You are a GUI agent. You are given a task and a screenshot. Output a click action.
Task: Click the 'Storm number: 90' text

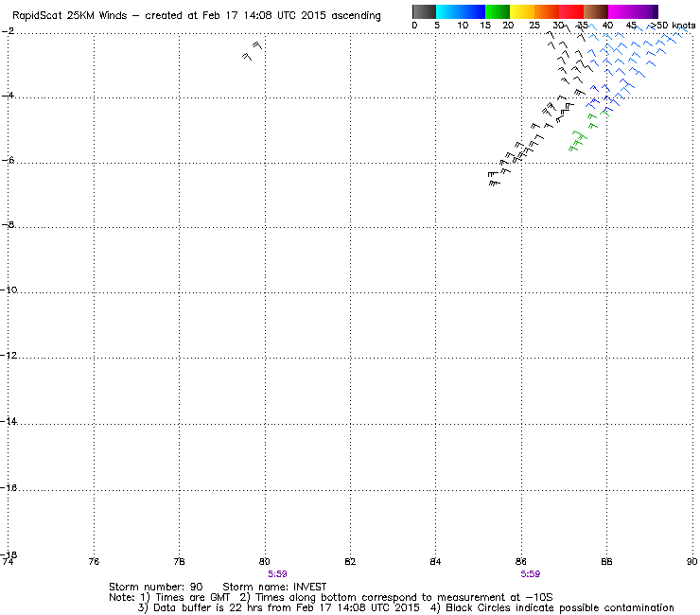pyautogui.click(x=156, y=587)
